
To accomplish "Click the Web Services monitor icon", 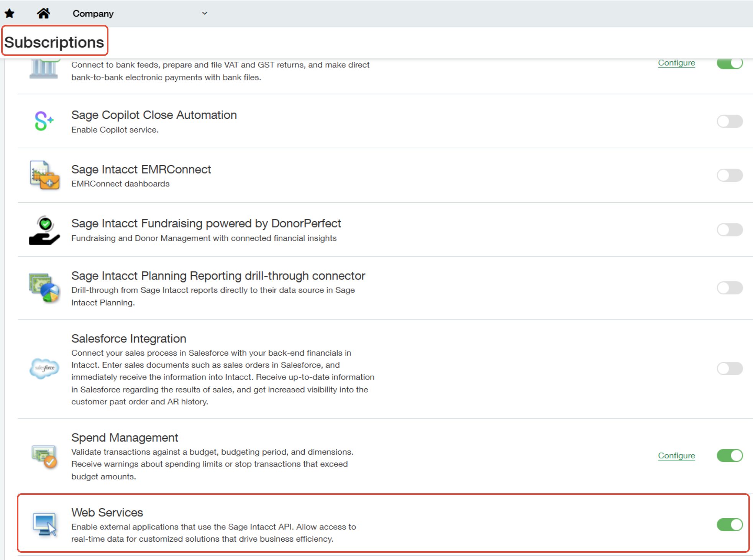I will [44, 524].
